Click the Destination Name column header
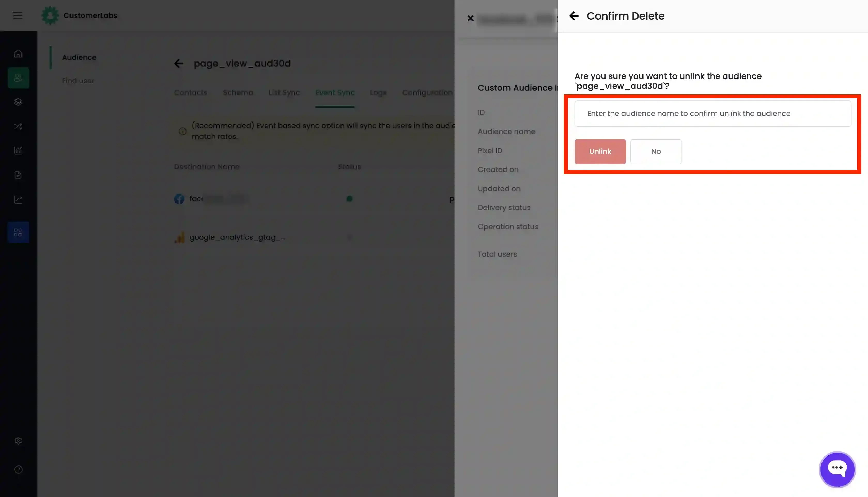Screen dimensions: 868x497 (x=207, y=167)
